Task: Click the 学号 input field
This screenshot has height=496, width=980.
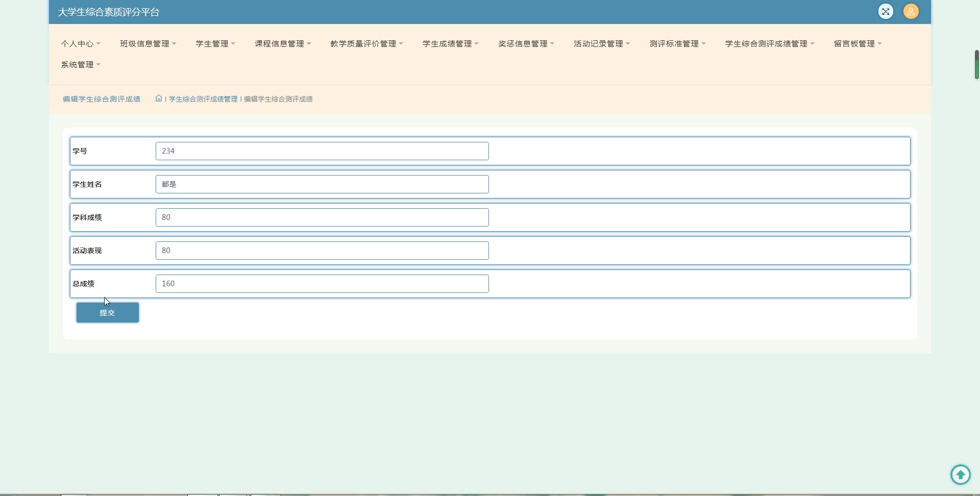Action: (322, 151)
